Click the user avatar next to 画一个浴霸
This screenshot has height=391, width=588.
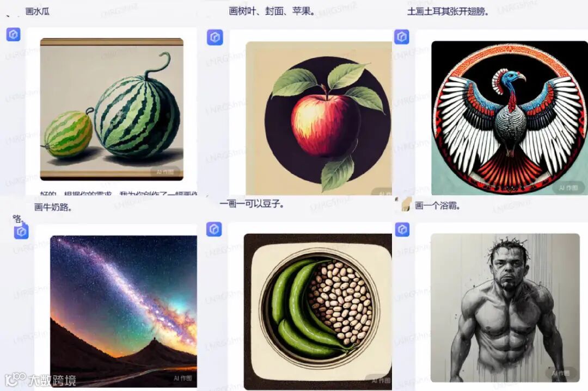(406, 204)
